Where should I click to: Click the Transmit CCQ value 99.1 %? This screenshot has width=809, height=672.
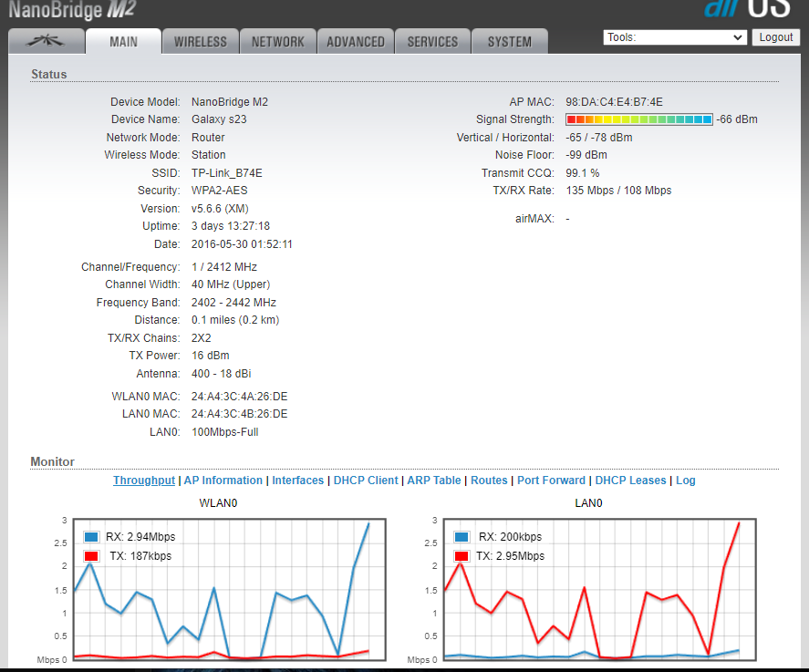[x=583, y=172]
